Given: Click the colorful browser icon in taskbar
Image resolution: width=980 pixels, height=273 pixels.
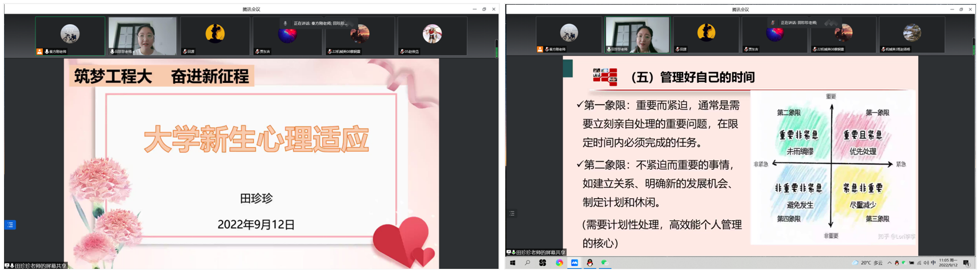Looking at the screenshot, I should (x=559, y=263).
